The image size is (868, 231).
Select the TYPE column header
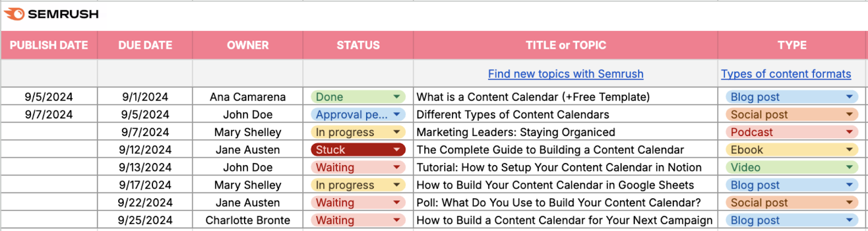[x=792, y=45]
